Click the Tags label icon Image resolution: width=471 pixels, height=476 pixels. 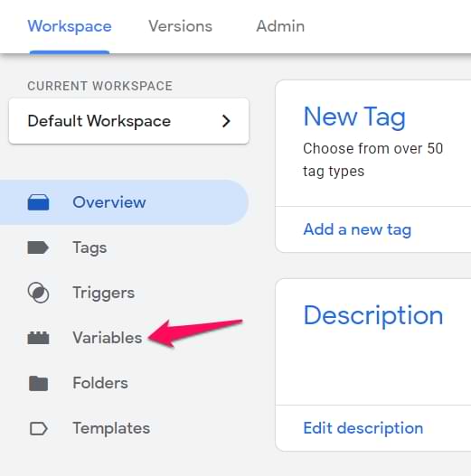tap(38, 247)
